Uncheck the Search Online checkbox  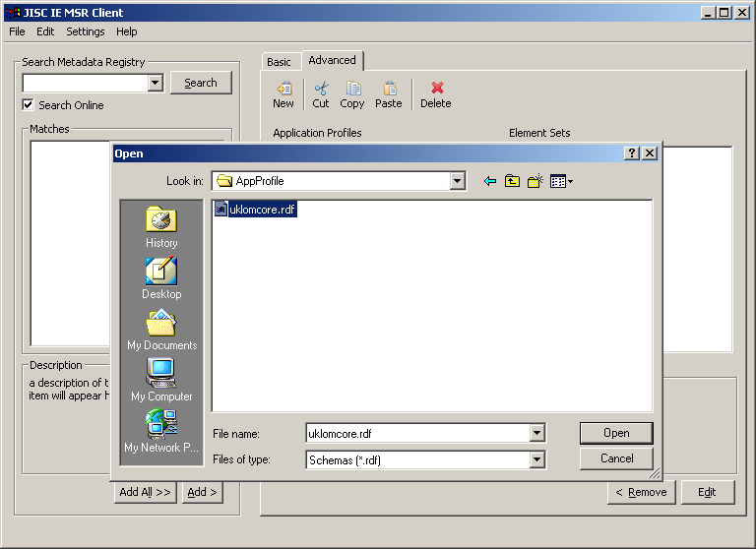[28, 104]
